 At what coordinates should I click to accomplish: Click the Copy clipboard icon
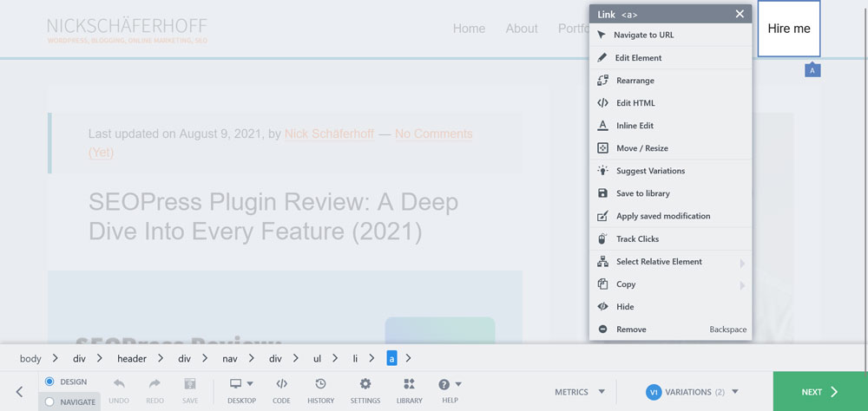click(x=603, y=284)
